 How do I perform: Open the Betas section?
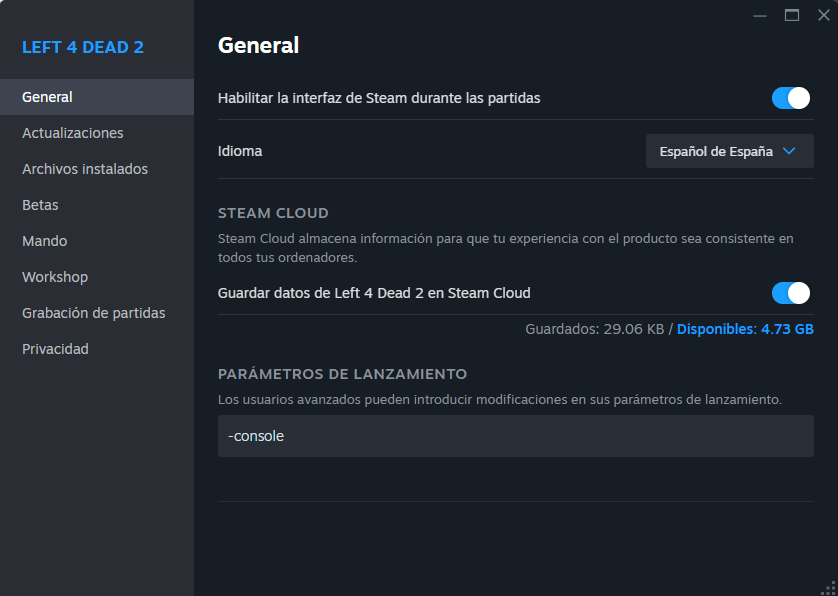point(40,205)
